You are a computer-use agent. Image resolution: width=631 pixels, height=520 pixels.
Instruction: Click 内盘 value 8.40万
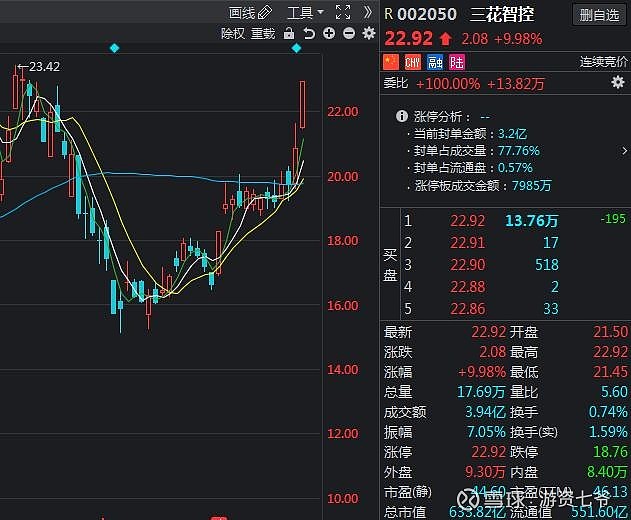tap(607, 472)
